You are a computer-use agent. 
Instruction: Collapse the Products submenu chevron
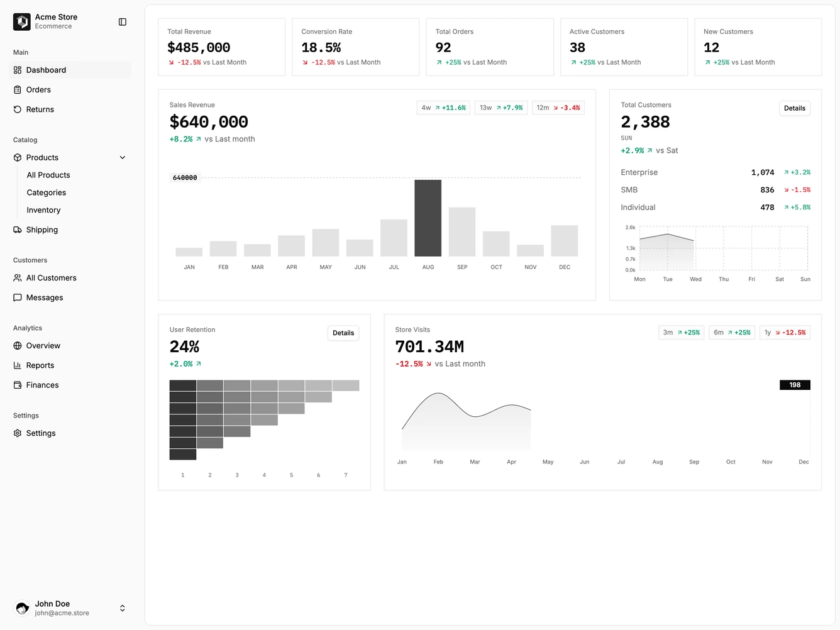point(123,158)
